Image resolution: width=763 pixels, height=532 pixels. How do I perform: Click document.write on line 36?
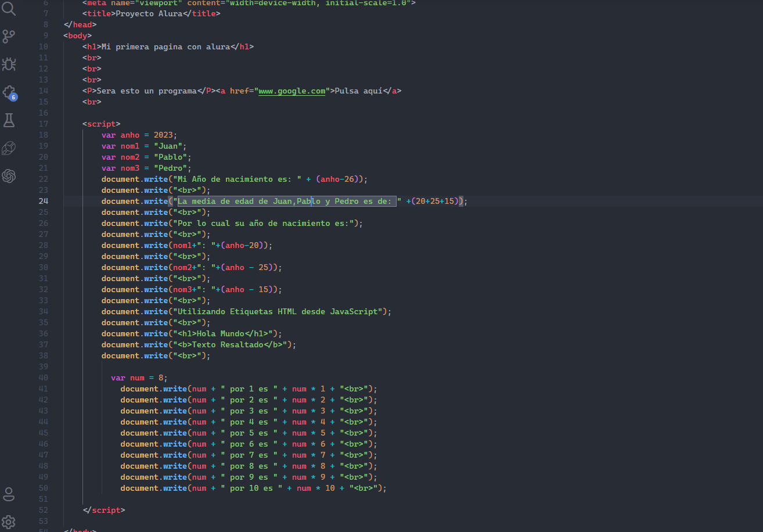click(x=135, y=333)
